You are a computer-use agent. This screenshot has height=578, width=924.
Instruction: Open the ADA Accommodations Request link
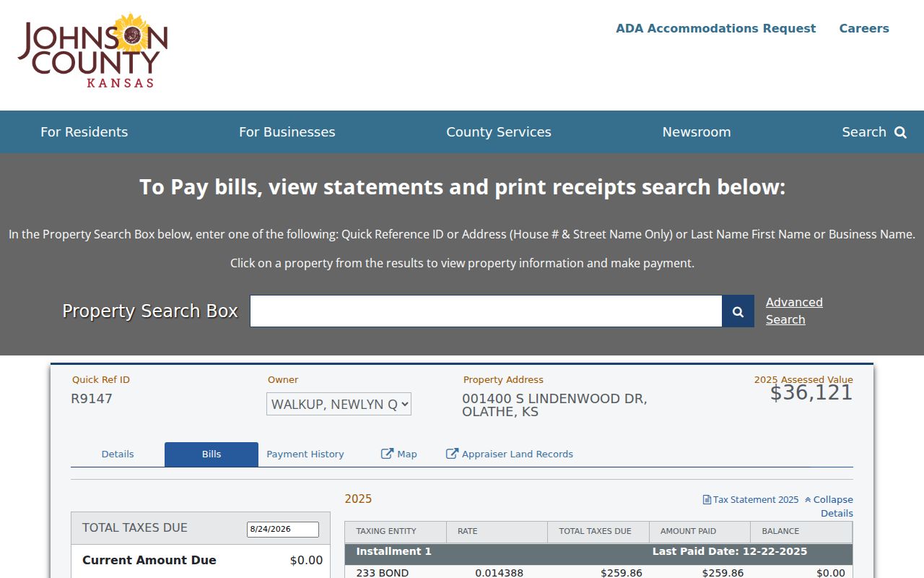[x=715, y=28]
